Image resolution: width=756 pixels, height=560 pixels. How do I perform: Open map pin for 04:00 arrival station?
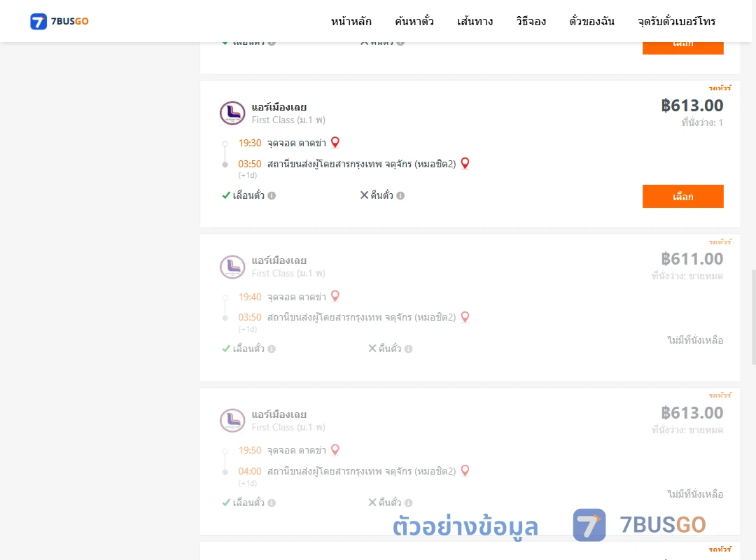(x=465, y=471)
